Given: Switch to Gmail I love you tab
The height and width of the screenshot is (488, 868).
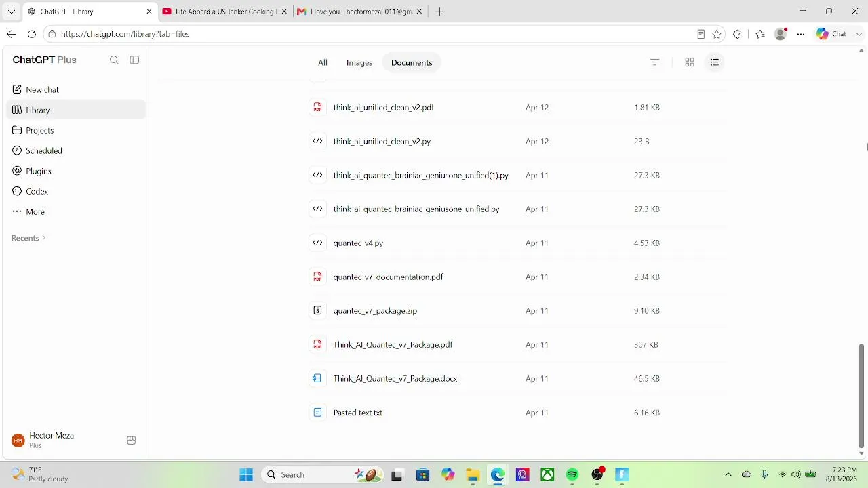Looking at the screenshot, I should [x=360, y=12].
